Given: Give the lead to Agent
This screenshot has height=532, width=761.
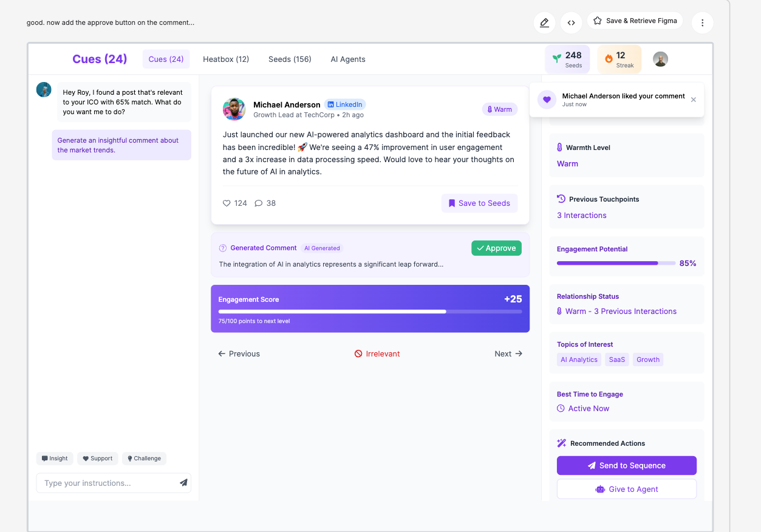Looking at the screenshot, I should (x=626, y=489).
